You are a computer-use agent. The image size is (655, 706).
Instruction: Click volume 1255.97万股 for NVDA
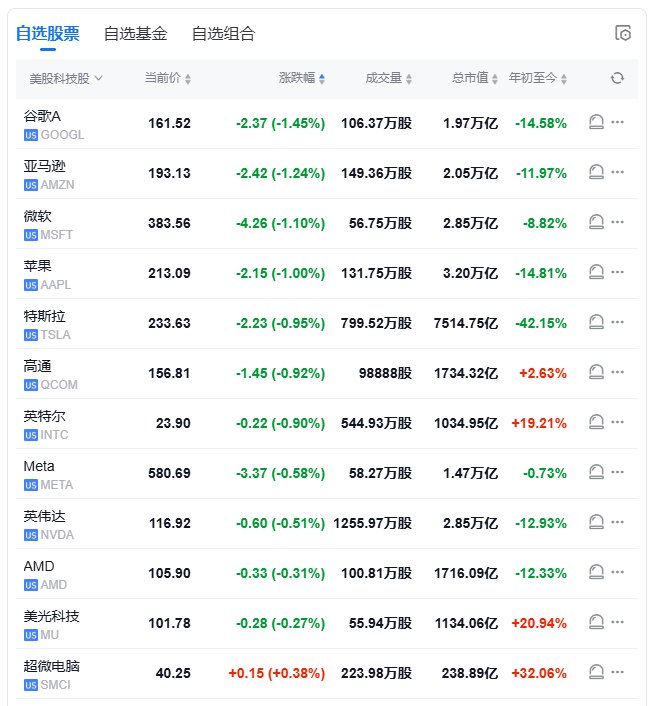373,523
